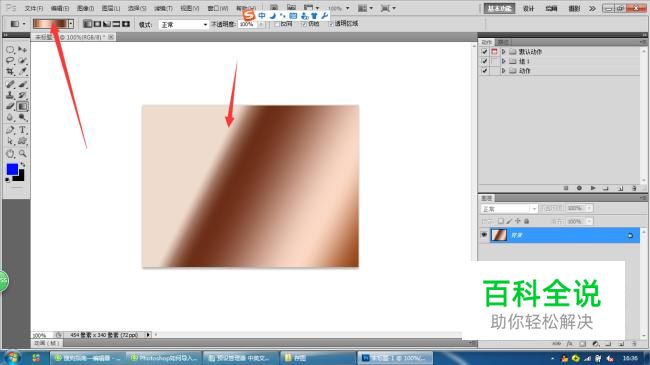Open the Image menu

click(85, 8)
